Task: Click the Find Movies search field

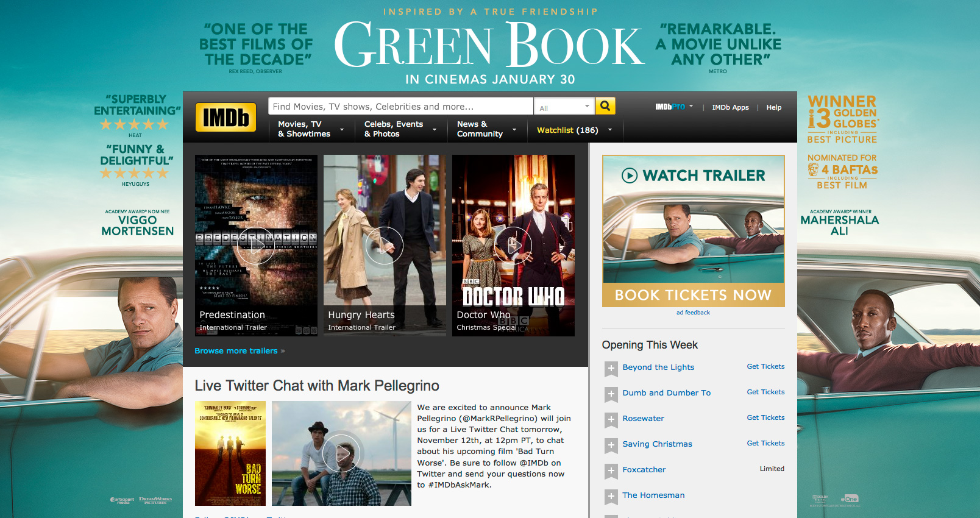Action: click(x=400, y=106)
